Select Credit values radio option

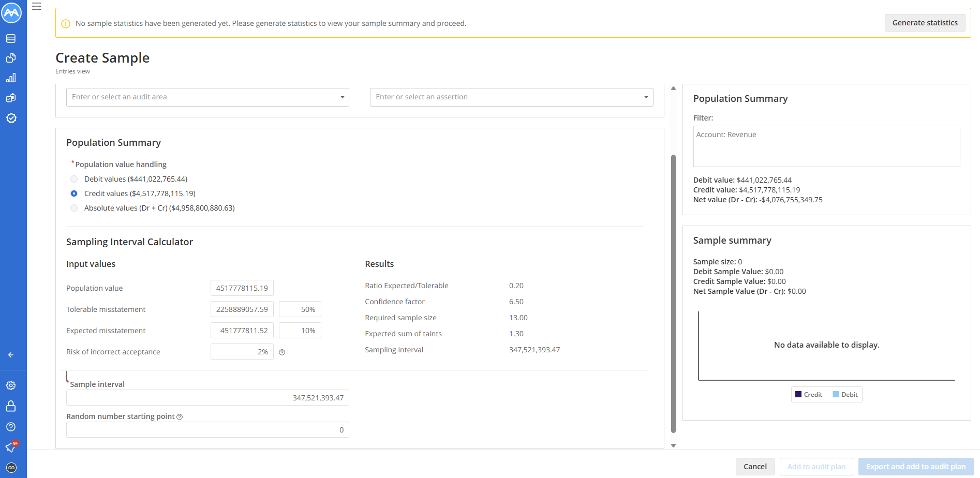coord(74,193)
